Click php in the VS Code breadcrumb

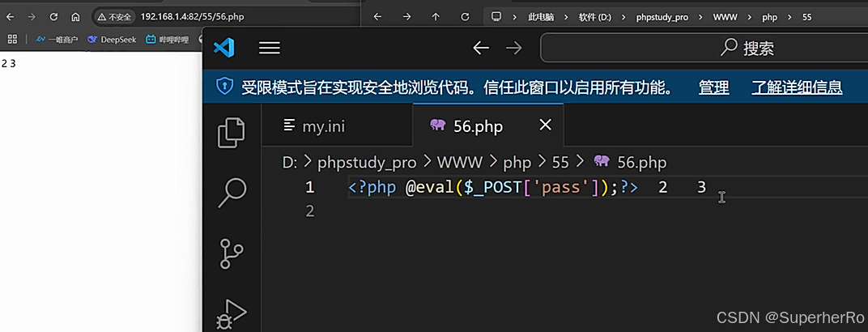point(517,164)
